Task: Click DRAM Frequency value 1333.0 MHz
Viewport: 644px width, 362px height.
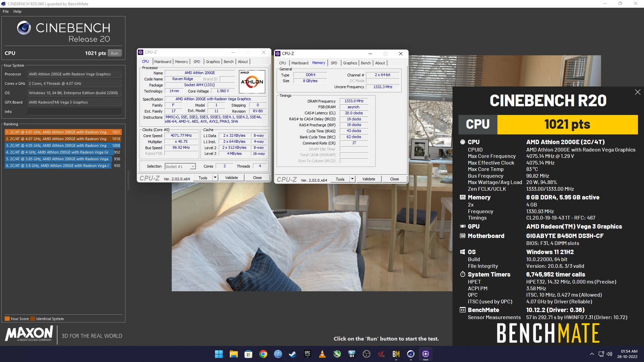Action: (354, 101)
